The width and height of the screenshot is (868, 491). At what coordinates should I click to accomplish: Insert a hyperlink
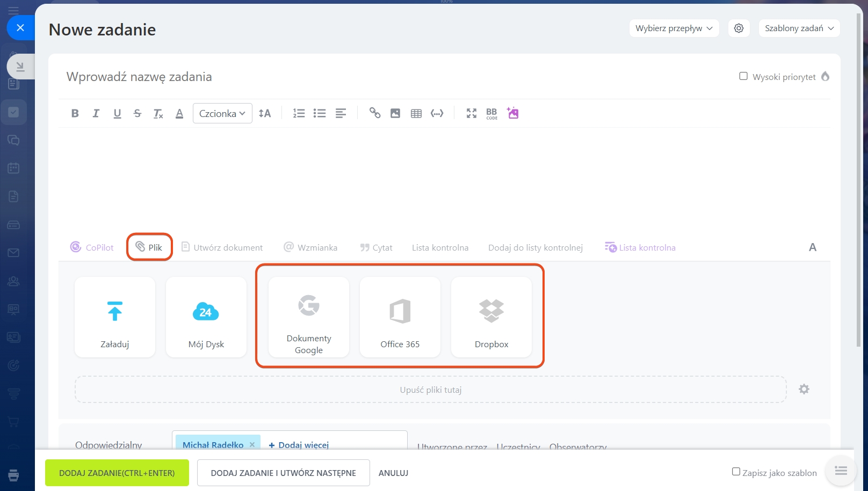coord(375,113)
